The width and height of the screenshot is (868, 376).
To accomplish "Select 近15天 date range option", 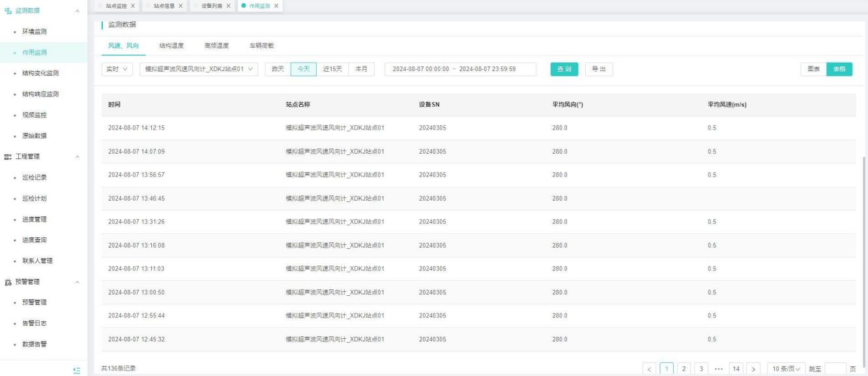I will (332, 69).
